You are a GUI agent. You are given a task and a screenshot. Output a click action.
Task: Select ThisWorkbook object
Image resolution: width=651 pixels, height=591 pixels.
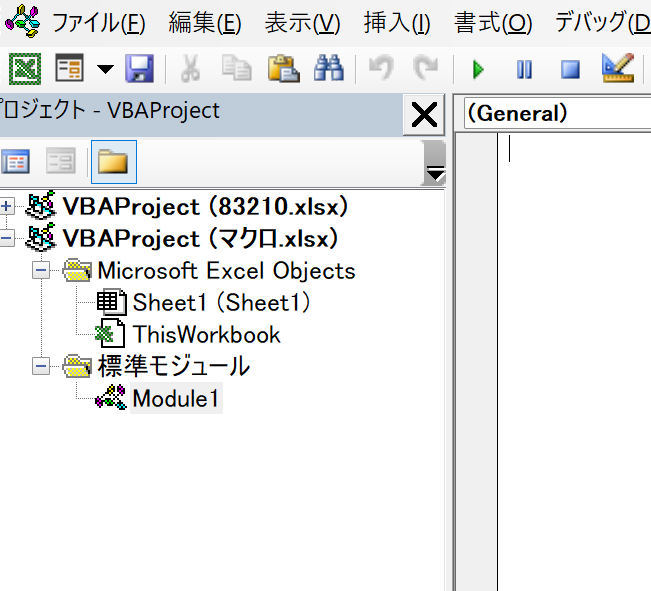click(x=207, y=334)
